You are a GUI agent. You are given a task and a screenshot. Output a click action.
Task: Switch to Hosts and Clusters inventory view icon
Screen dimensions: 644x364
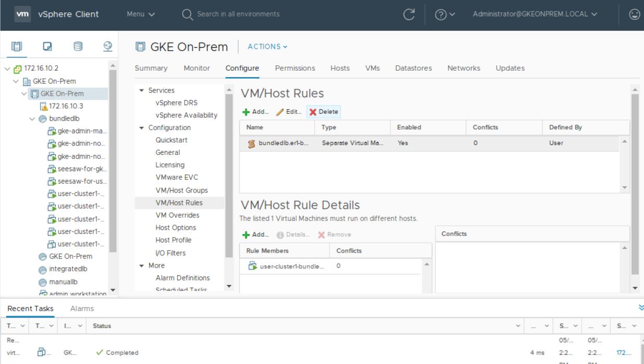pos(17,47)
